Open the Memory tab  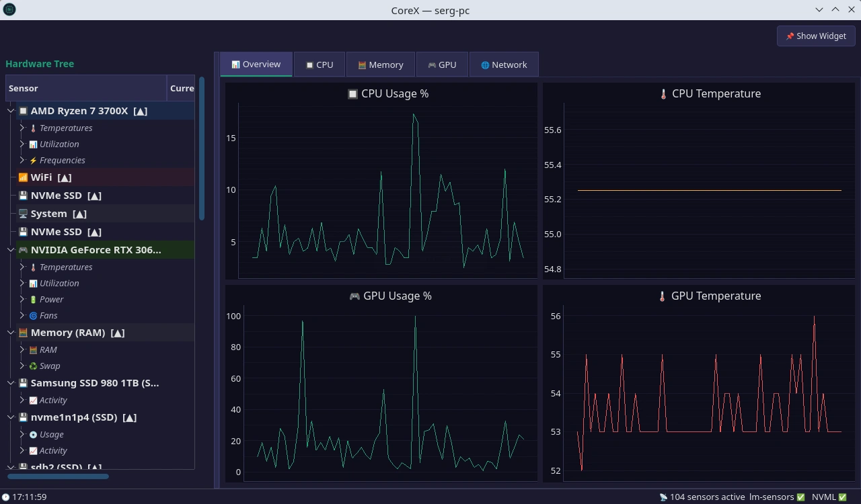click(380, 65)
